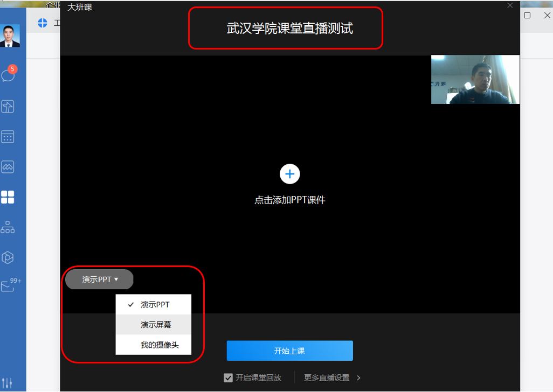Open the document icon below messages in sidebar
Viewport: 553px width, 392px height.
[x=8, y=106]
